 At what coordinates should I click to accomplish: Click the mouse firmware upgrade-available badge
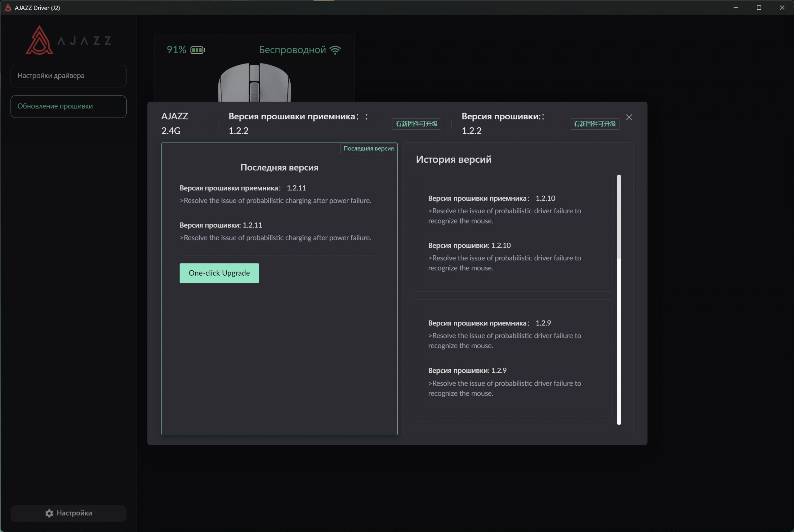[x=594, y=124]
